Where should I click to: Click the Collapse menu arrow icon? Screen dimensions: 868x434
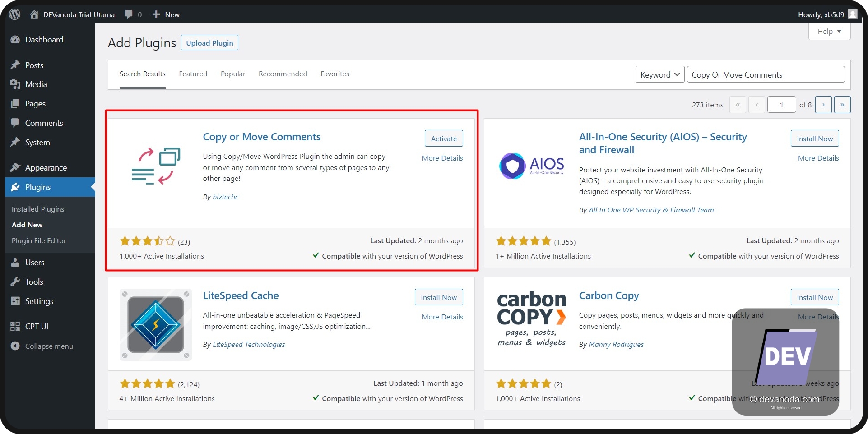15,346
